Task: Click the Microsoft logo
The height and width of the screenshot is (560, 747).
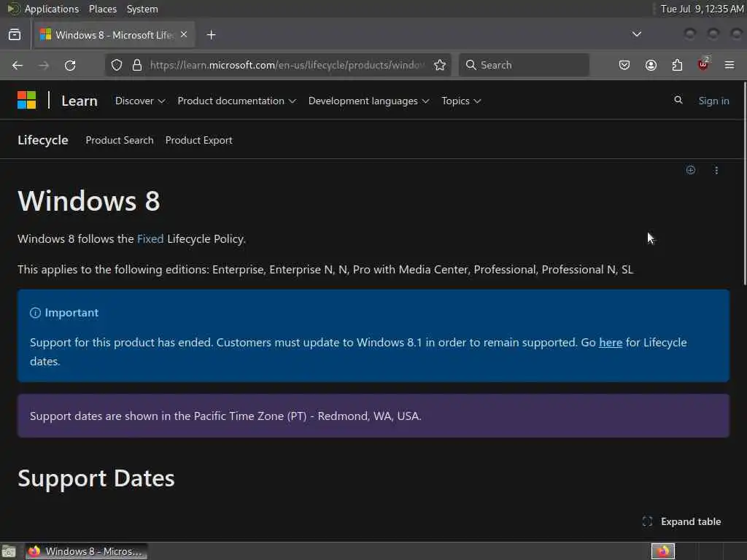Action: pyautogui.click(x=27, y=101)
